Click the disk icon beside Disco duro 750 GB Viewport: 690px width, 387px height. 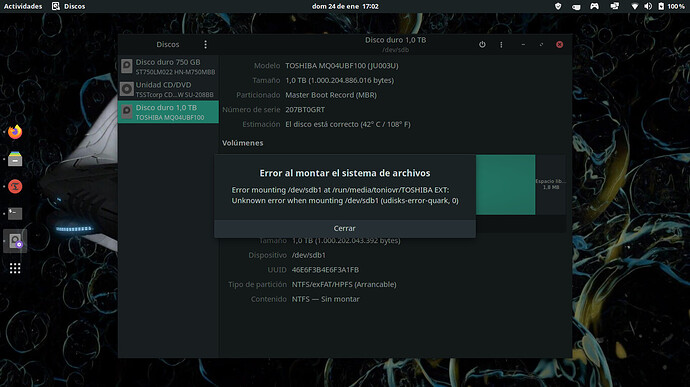point(127,66)
